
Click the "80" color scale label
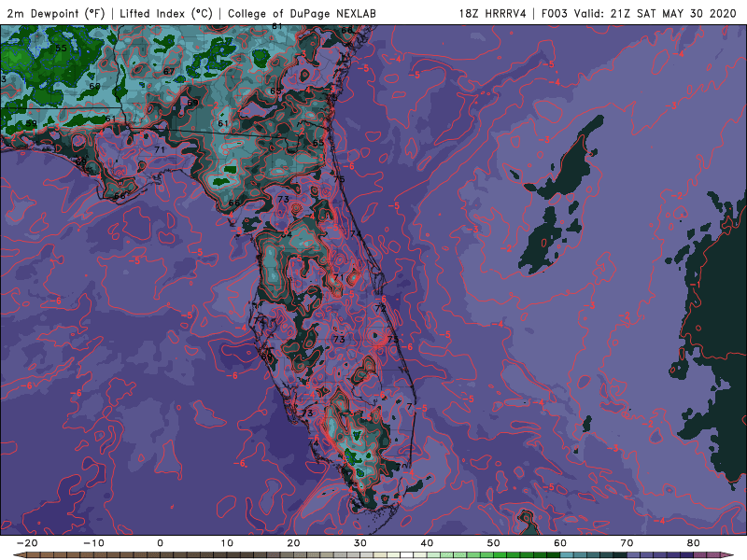click(694, 543)
